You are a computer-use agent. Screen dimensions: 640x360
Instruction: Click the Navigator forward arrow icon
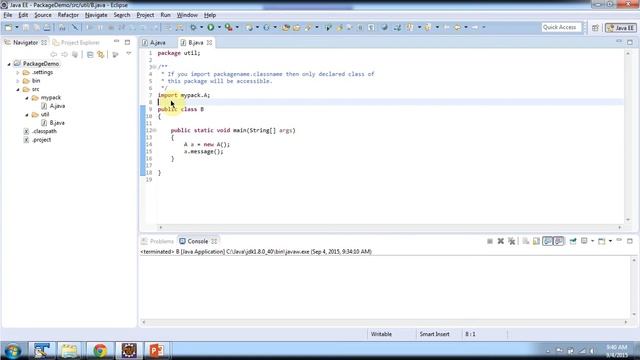click(x=64, y=54)
